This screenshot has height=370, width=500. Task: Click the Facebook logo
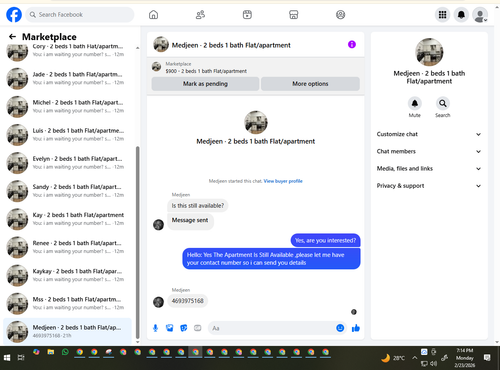tap(14, 15)
